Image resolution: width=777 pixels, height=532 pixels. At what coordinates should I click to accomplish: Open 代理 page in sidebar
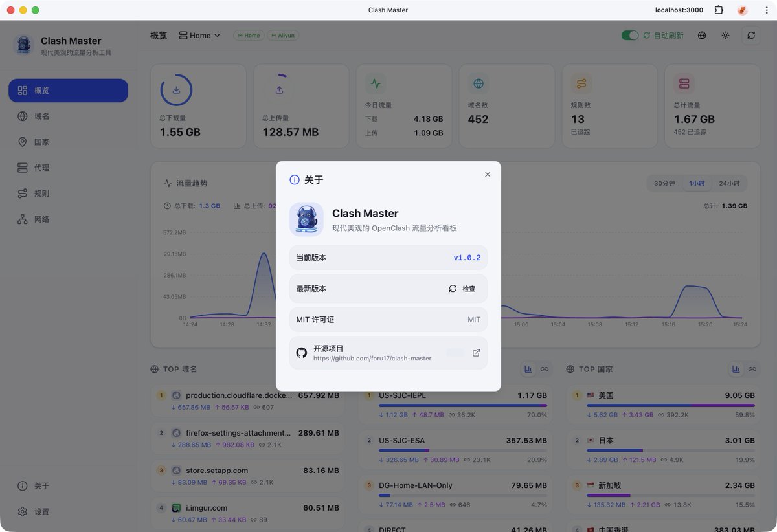(68, 168)
